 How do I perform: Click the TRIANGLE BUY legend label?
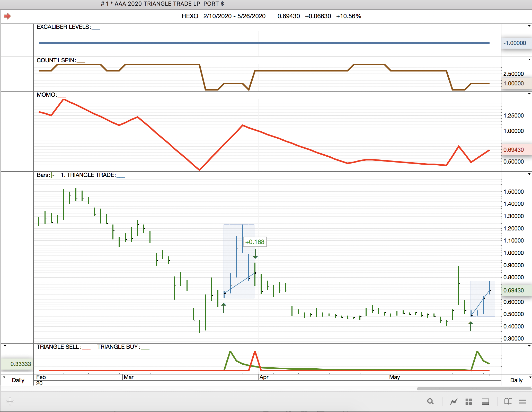118,347
